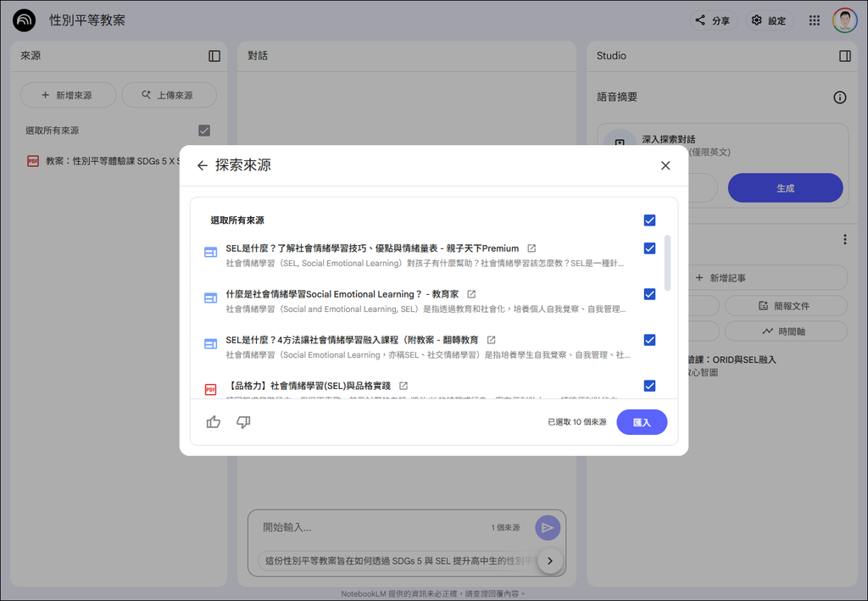Screen dimensions: 868x601
Task: Click 1 個來源 count in chat box
Action: click(505, 527)
